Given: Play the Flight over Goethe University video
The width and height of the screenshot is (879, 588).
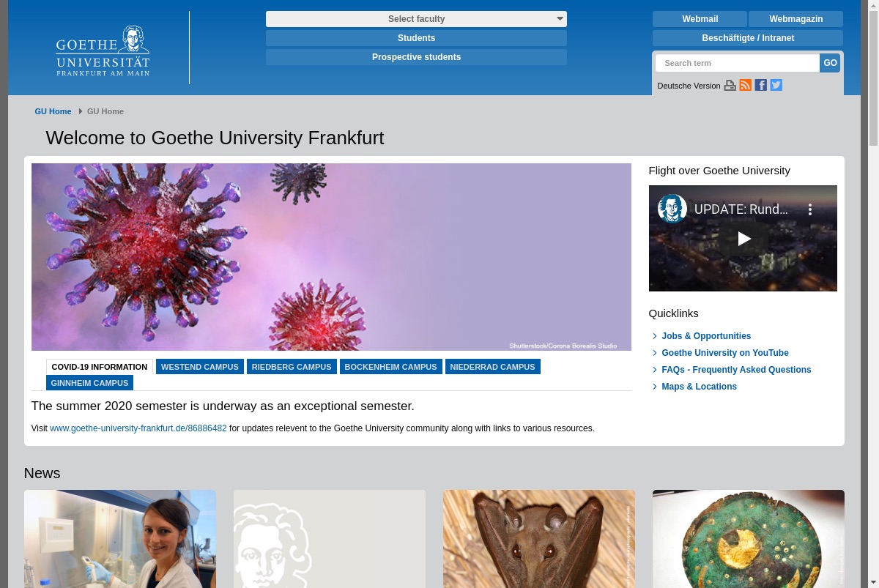Looking at the screenshot, I should [x=743, y=239].
